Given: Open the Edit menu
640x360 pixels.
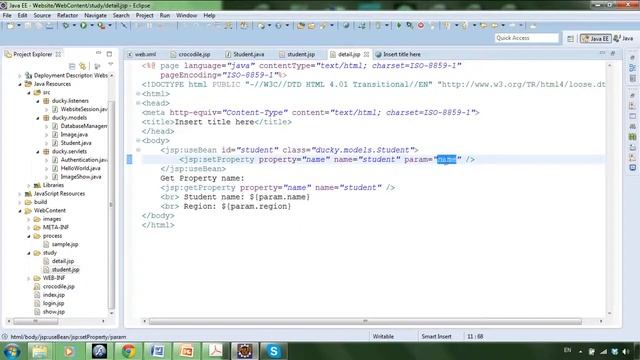Looking at the screenshot, I should click(x=22, y=16).
